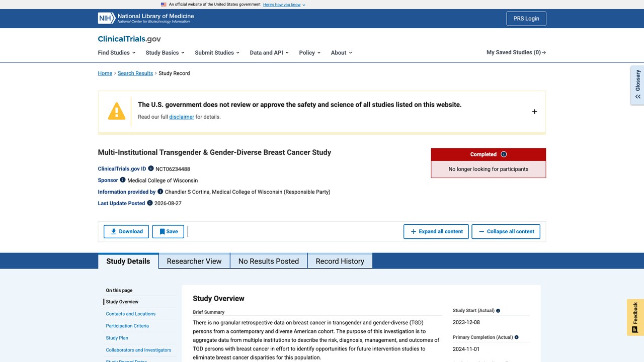
Task: Jump to Participation Criteria section
Action: 127,326
